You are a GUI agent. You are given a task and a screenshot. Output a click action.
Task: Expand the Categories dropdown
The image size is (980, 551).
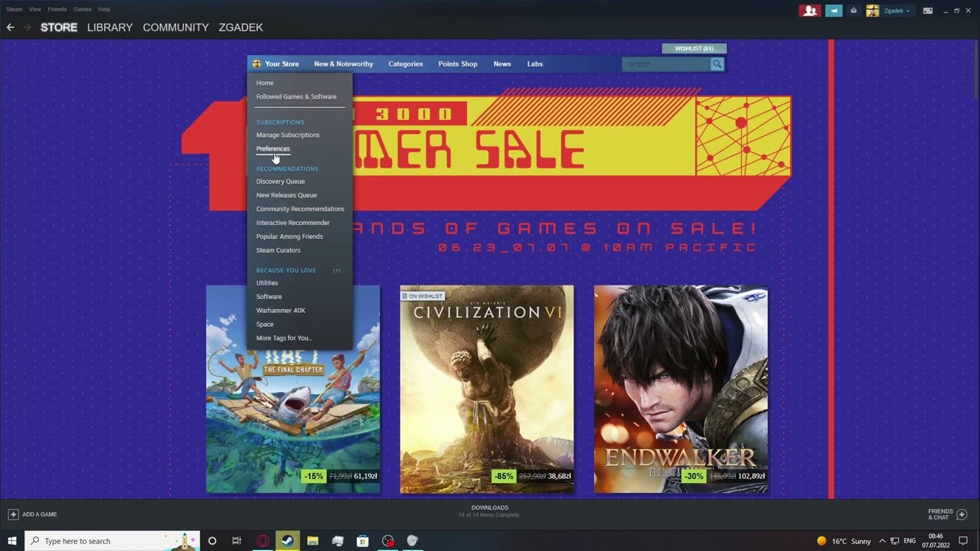tap(405, 64)
